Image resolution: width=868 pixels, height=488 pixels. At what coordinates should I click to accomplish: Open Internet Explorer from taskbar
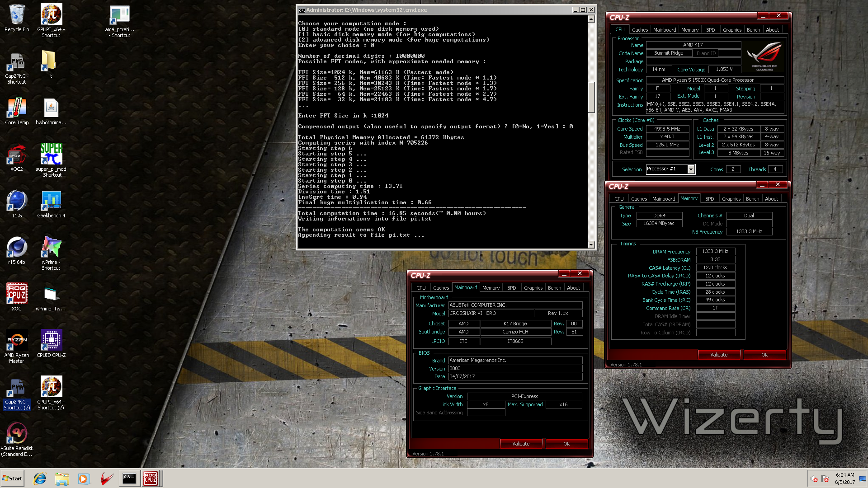[40, 479]
